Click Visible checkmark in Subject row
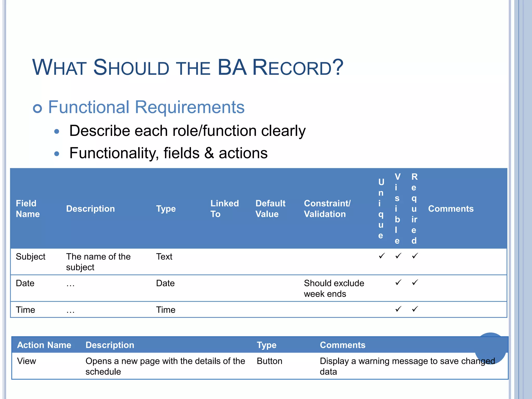The height and width of the screenshot is (399, 532). coord(398,256)
